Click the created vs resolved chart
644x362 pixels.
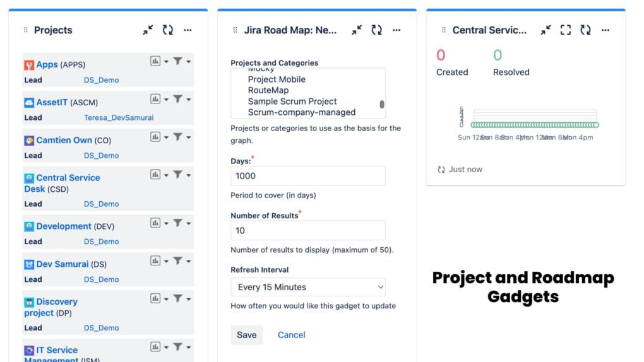click(529, 123)
